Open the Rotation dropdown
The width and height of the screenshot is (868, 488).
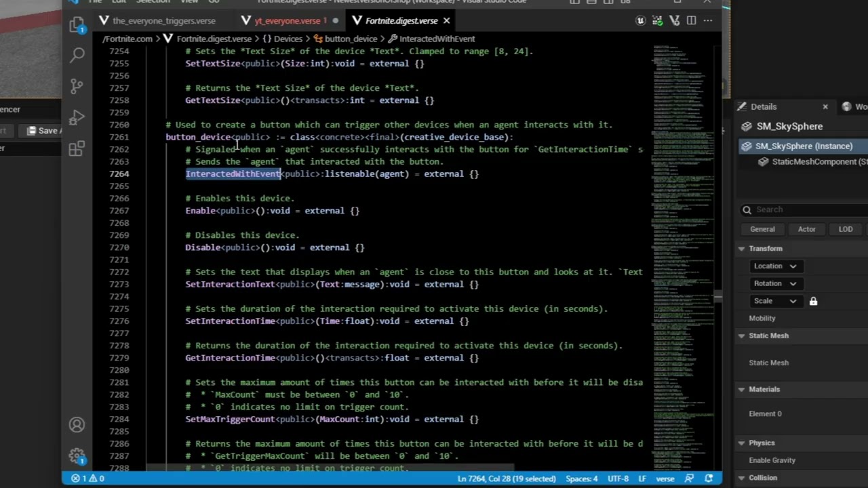(775, 283)
